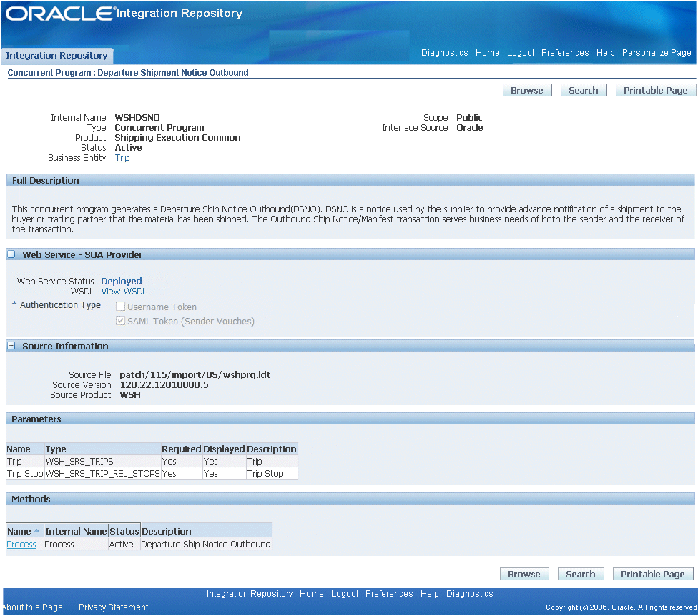698x616 pixels.
Task: Click the Logout footer link
Action: pos(345,594)
